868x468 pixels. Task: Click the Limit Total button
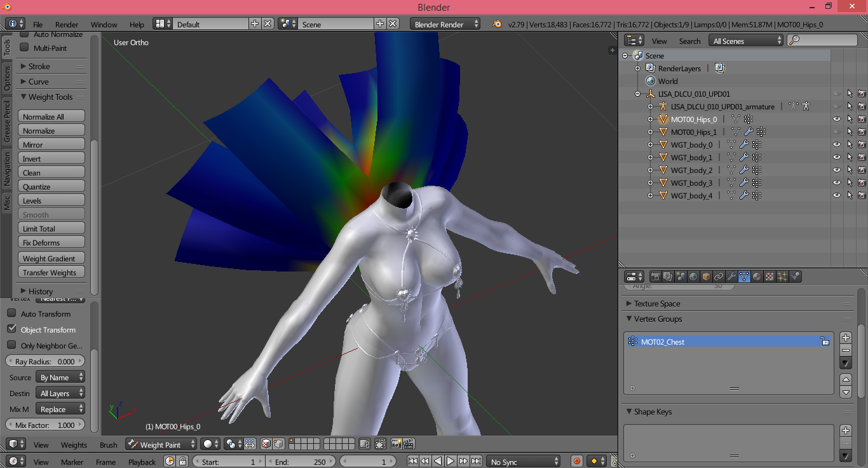tap(51, 228)
